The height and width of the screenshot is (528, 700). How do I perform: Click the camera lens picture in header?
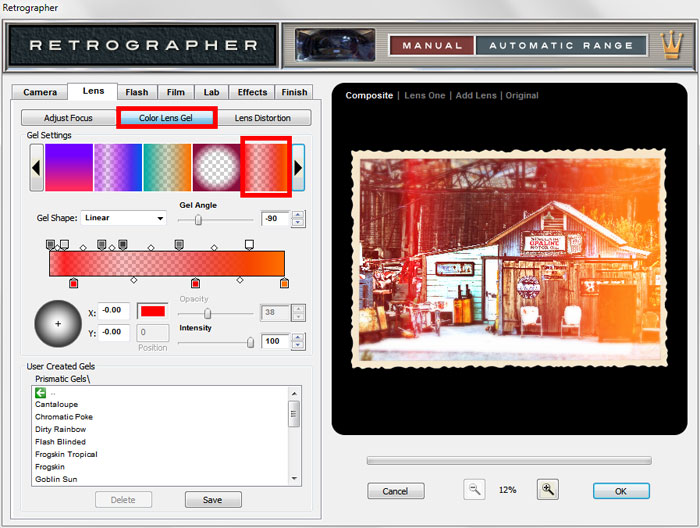(335, 45)
